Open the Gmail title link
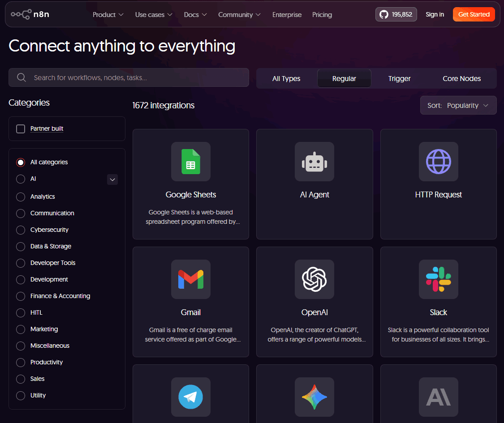Viewport: 504px width, 423px height. (190, 312)
